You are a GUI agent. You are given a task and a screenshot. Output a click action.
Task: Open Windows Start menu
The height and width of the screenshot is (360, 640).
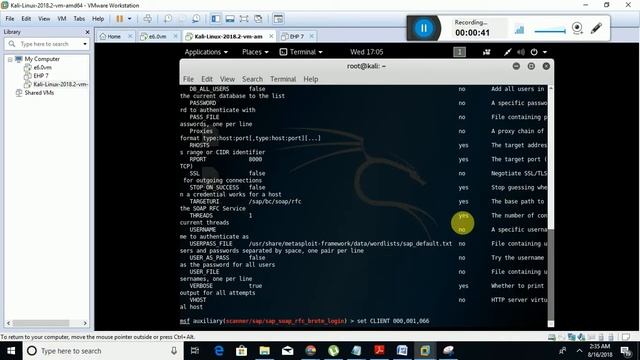pyautogui.click(x=11, y=351)
